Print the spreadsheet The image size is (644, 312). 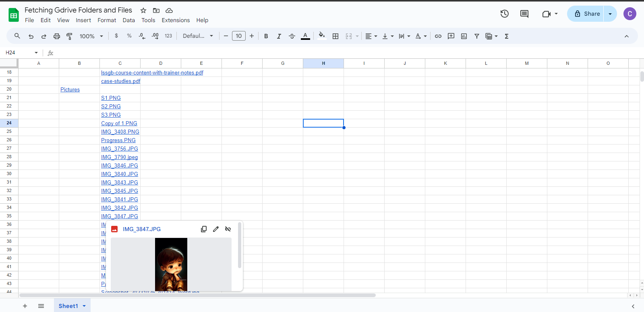(57, 36)
